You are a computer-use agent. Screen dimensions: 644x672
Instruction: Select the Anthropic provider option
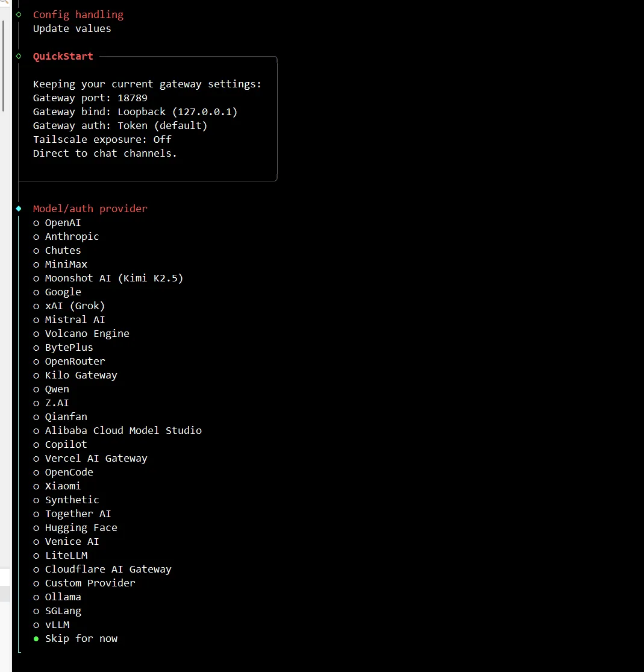click(x=66, y=237)
